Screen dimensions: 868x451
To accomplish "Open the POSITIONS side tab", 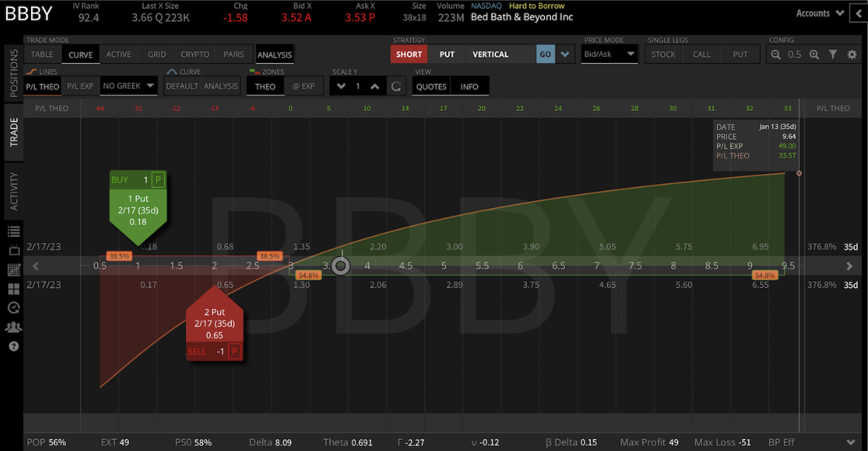I will coord(13,73).
